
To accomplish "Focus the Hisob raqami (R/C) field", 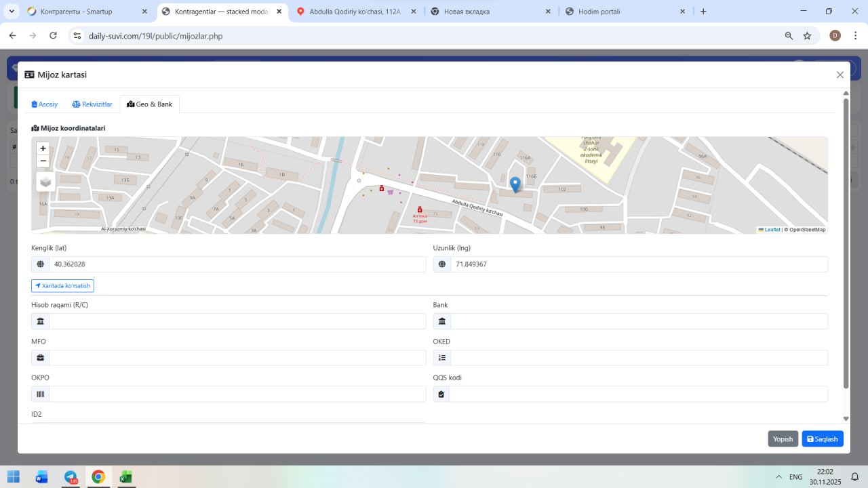I will 237,321.
